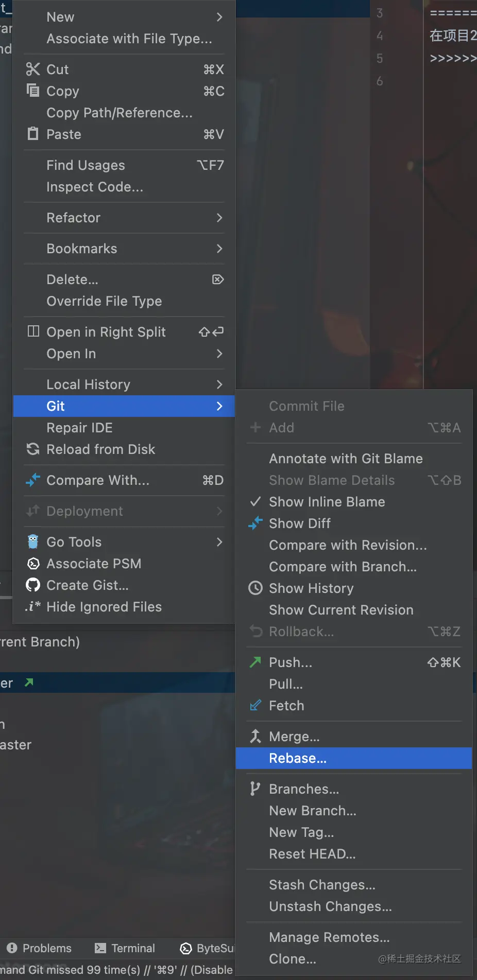Expand the Git submenu arrow
Viewport: 477px width, 980px height.
219,406
